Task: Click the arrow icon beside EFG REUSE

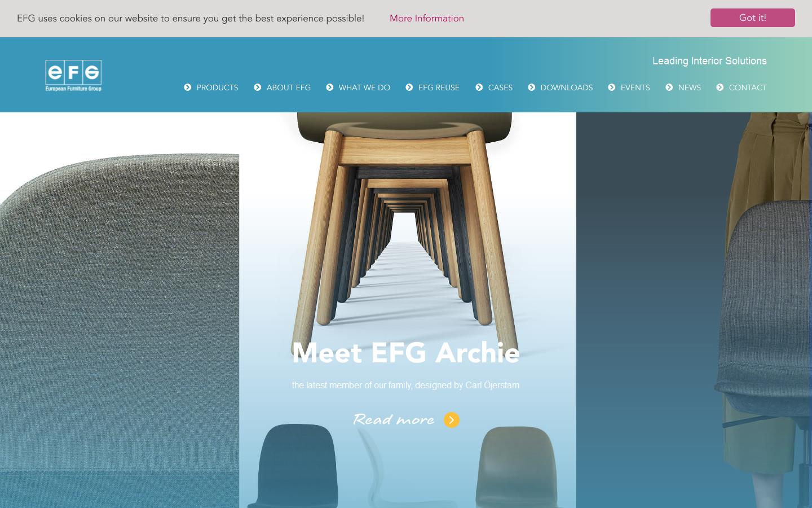Action: click(x=409, y=87)
